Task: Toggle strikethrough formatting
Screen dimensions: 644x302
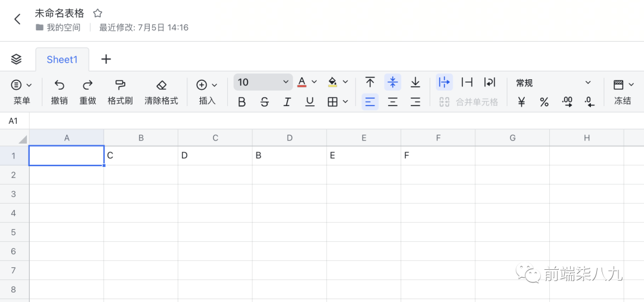Action: (x=265, y=102)
